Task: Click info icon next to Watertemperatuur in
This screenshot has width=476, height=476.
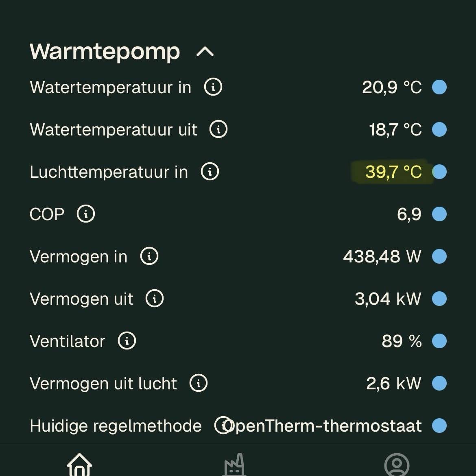Action: [213, 87]
